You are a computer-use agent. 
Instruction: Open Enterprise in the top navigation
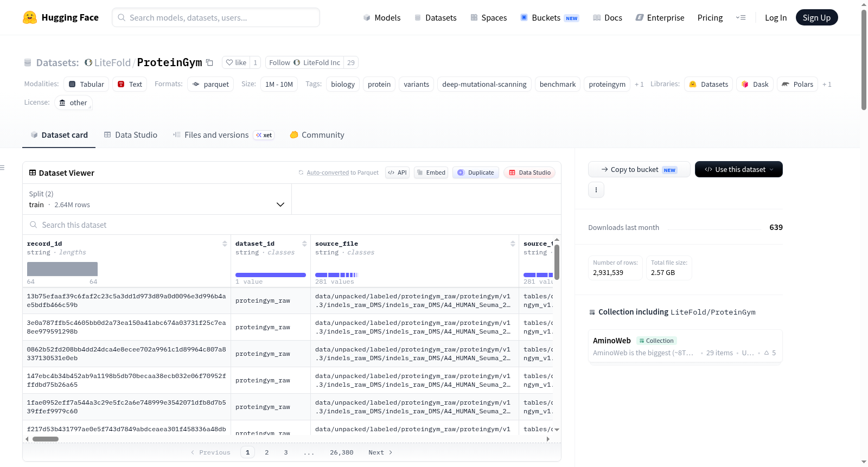point(660,17)
